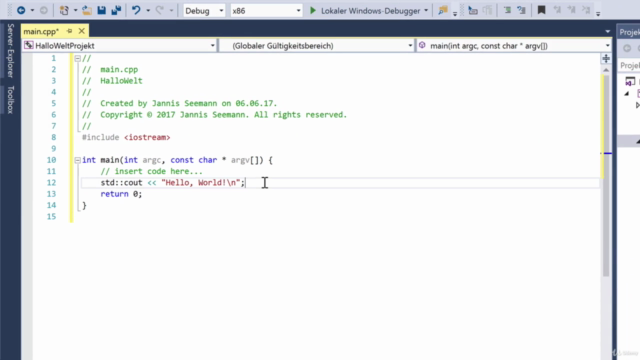Click the Find in Files icon
Image resolution: width=640 pixels, height=360 pixels.
coord(443,11)
